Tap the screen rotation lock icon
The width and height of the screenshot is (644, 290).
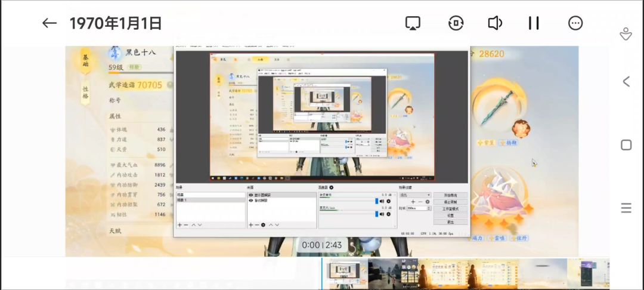(456, 23)
